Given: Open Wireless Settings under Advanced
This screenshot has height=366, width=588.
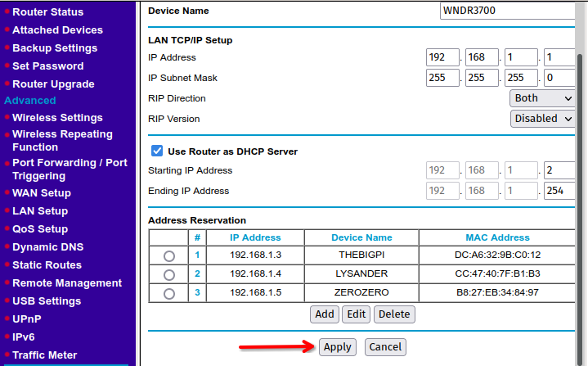Looking at the screenshot, I should point(57,118).
